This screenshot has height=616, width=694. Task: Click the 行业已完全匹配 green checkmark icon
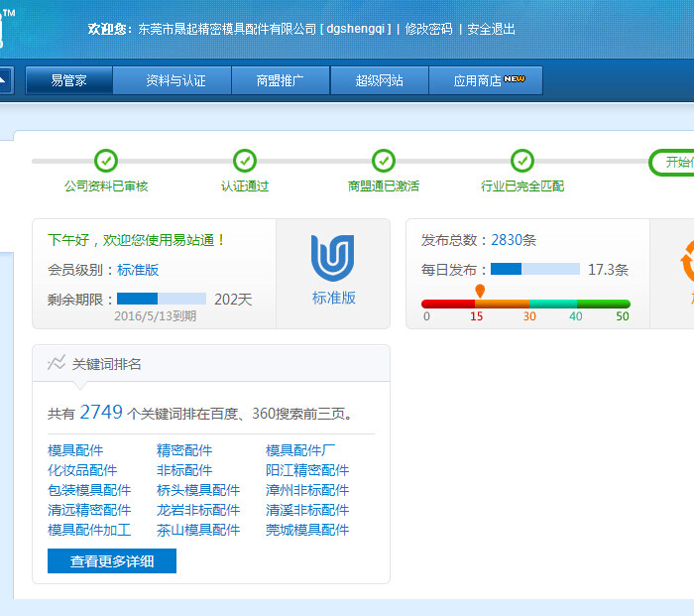point(522,161)
